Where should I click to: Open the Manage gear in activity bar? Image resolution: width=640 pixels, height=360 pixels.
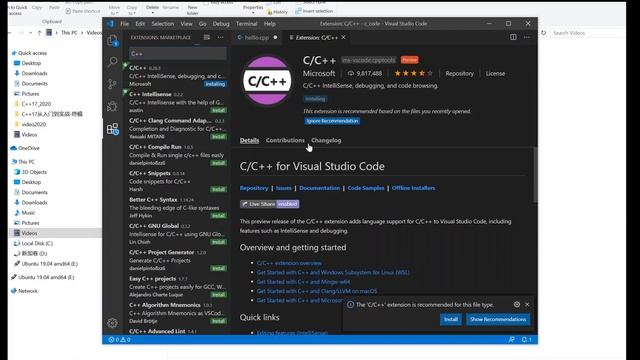click(x=112, y=323)
